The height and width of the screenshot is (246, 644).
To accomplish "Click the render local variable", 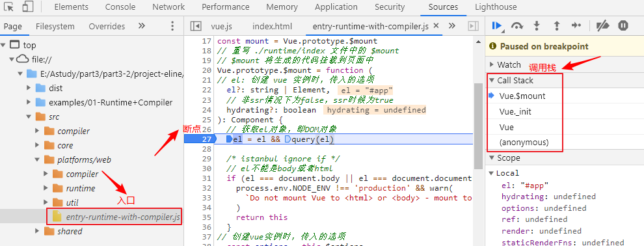I will (x=541, y=231).
